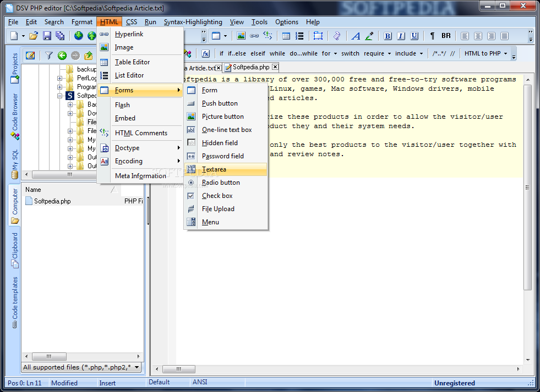Open the CSS menu
The image size is (540, 392).
tap(132, 22)
